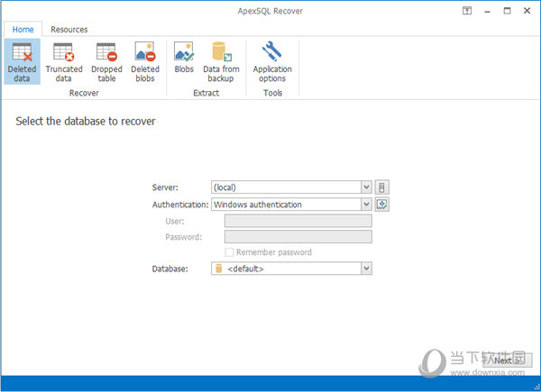The width and height of the screenshot is (541, 392).
Task: Check the Remember password checkbox
Action: coord(229,252)
